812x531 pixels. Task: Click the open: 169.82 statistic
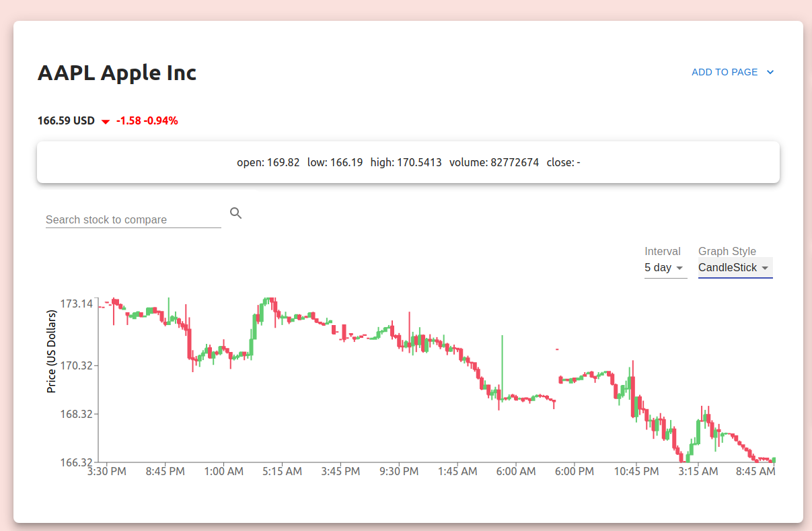coord(268,162)
